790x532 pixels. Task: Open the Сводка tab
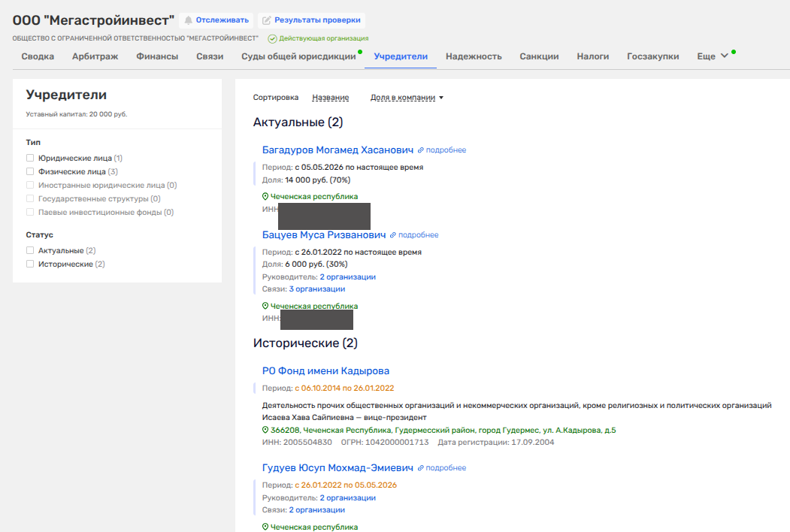pyautogui.click(x=38, y=56)
